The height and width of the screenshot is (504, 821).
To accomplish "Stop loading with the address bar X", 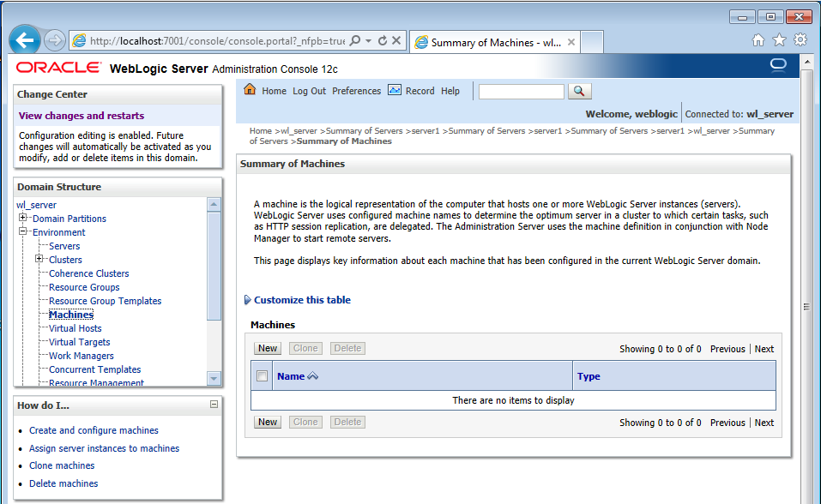I will pos(396,40).
